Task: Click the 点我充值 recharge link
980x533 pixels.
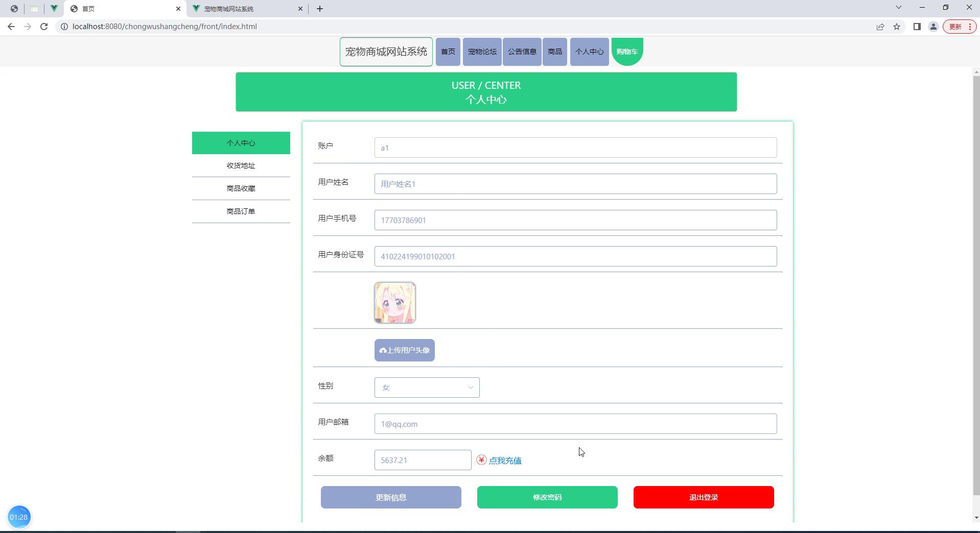Action: [505, 461]
